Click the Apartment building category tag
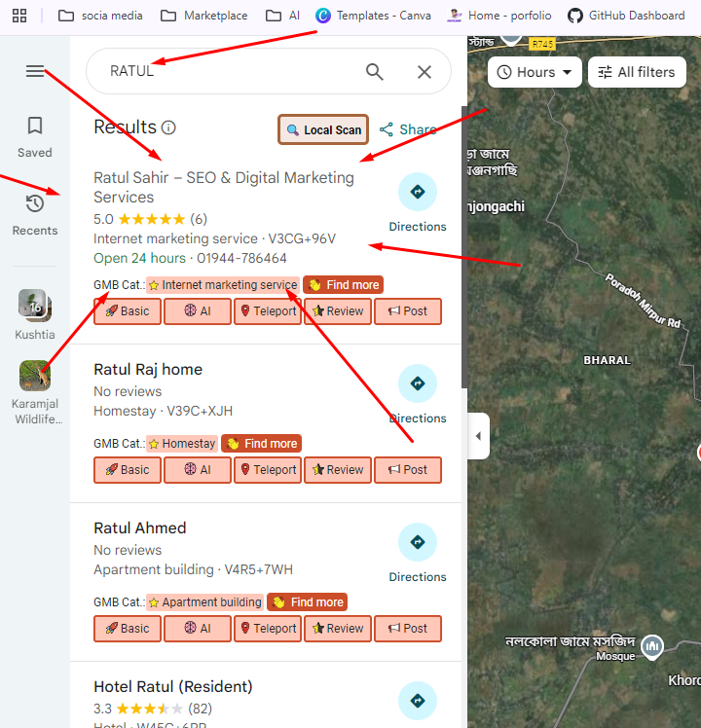Screen dimensions: 701x728 coord(204,602)
